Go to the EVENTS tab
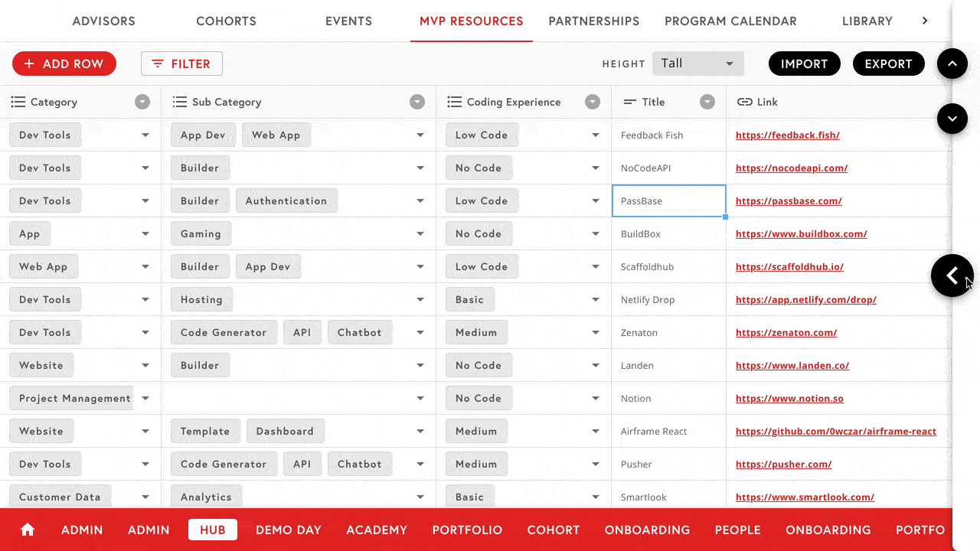Viewport: 980px width, 551px height. coord(349,21)
